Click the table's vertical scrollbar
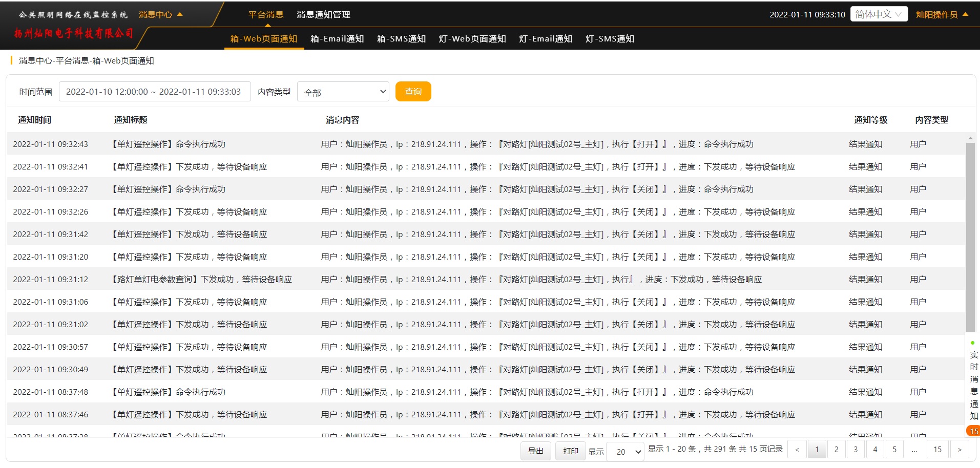The image size is (980, 468). (x=970, y=236)
